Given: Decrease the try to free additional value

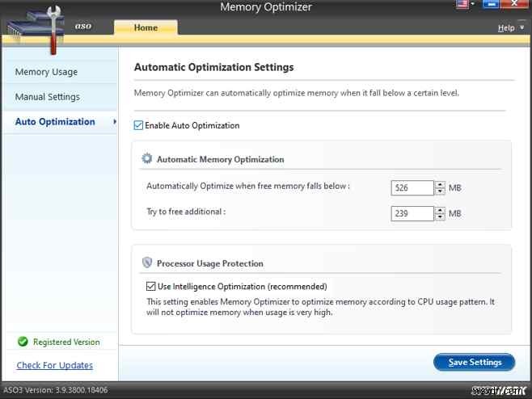Looking at the screenshot, I should click(x=440, y=217).
